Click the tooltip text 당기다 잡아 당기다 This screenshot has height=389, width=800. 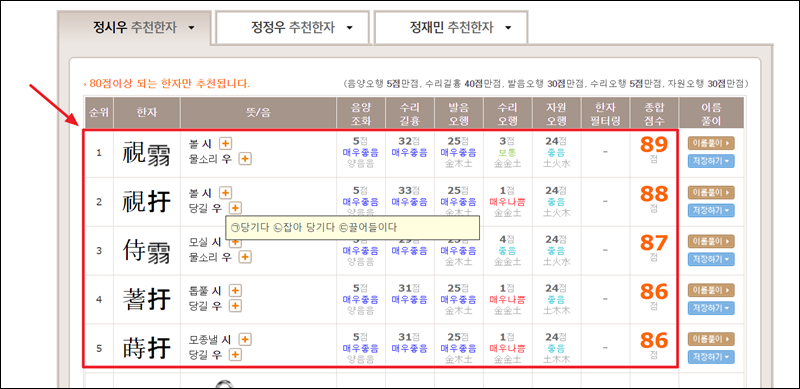pyautogui.click(x=314, y=228)
